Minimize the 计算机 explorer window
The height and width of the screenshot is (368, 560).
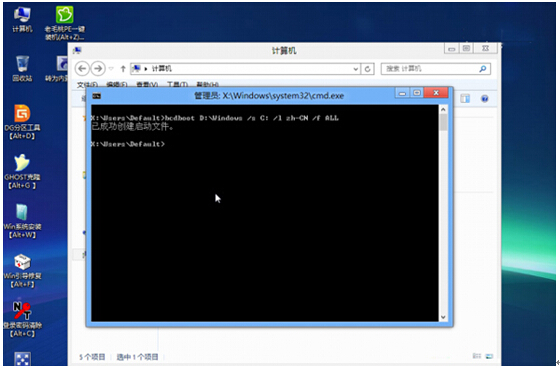click(451, 49)
